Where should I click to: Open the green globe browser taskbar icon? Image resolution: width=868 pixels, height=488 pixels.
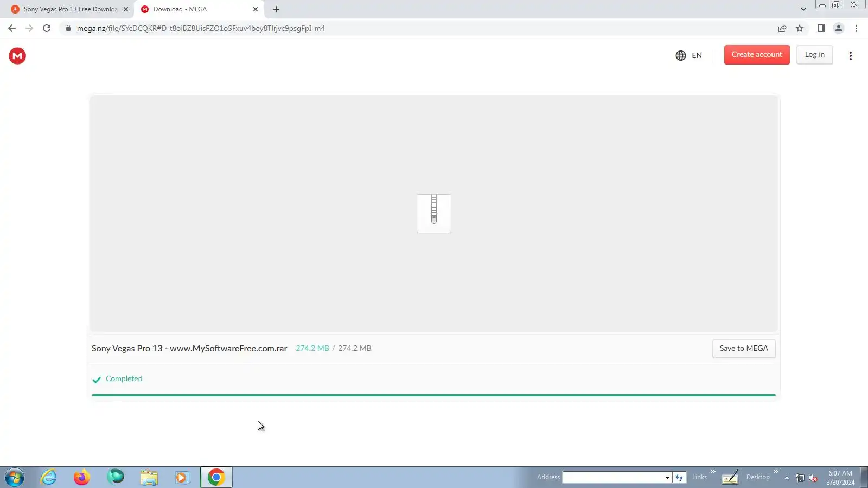(115, 477)
